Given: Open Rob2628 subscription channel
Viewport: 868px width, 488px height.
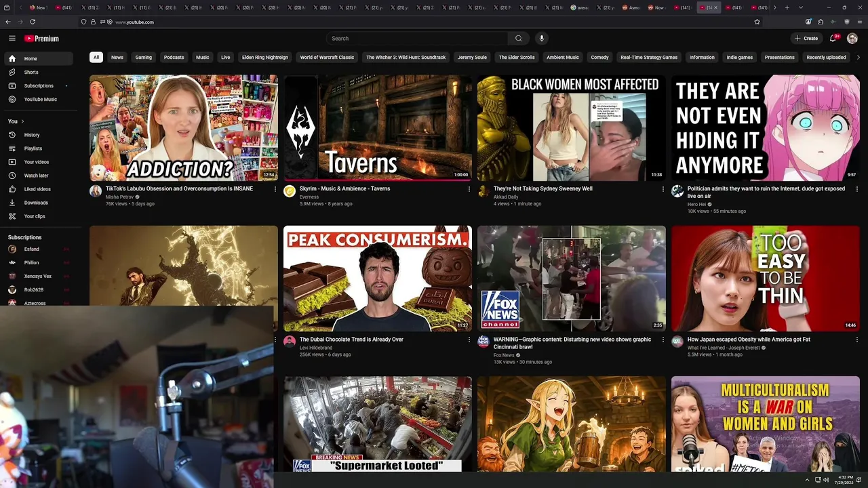Looking at the screenshot, I should [37, 290].
